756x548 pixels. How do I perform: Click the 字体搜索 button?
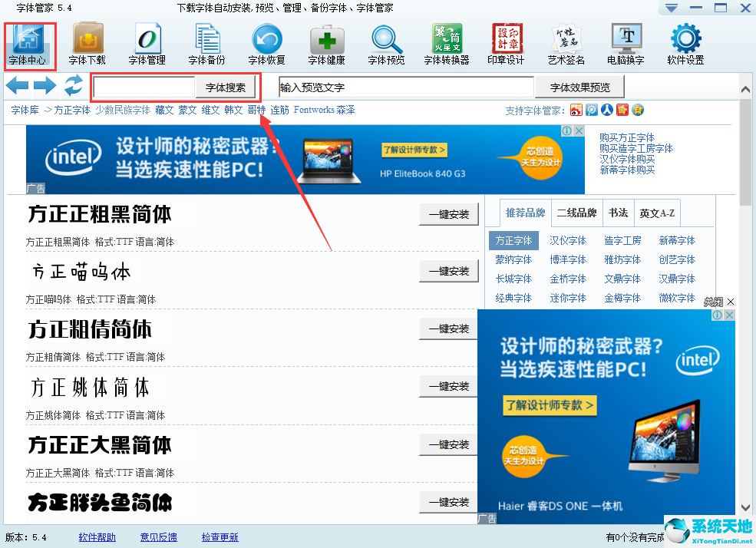[x=225, y=87]
